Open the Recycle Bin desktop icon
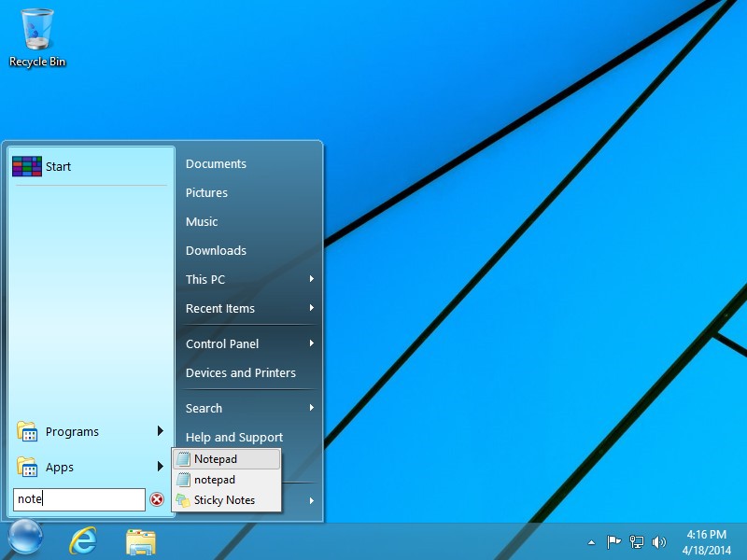747x560 pixels. point(37,30)
